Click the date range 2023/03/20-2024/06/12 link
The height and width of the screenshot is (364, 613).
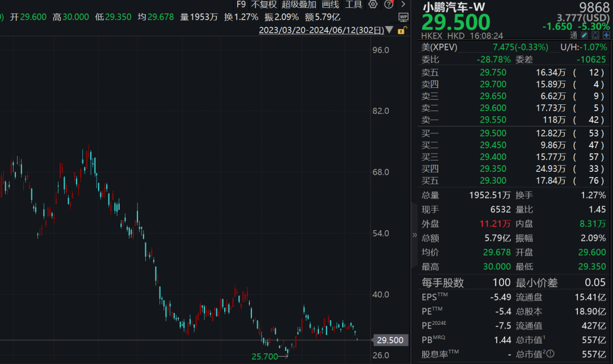tap(321, 31)
